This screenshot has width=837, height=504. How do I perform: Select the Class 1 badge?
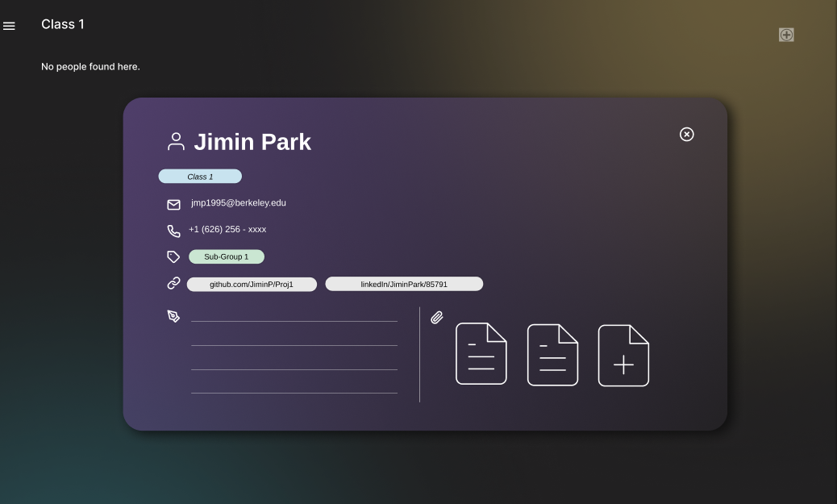point(200,177)
